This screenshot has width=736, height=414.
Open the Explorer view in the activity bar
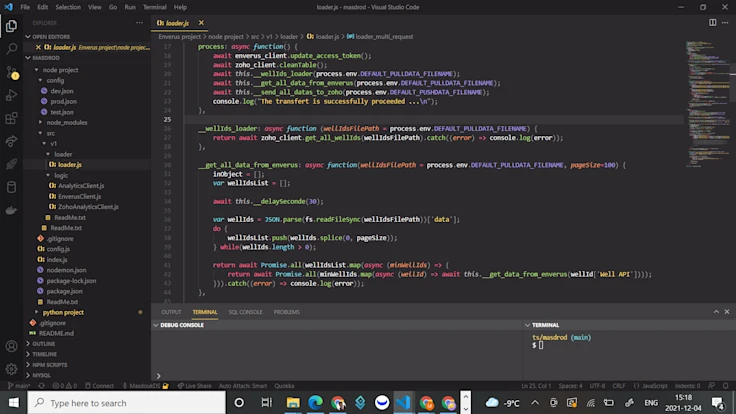(11, 26)
